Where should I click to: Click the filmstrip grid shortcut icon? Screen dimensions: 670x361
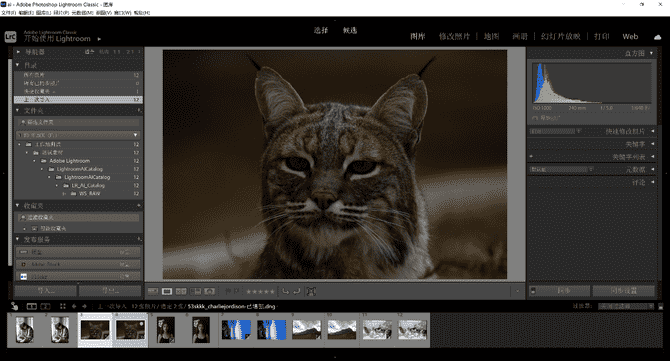(x=63, y=306)
